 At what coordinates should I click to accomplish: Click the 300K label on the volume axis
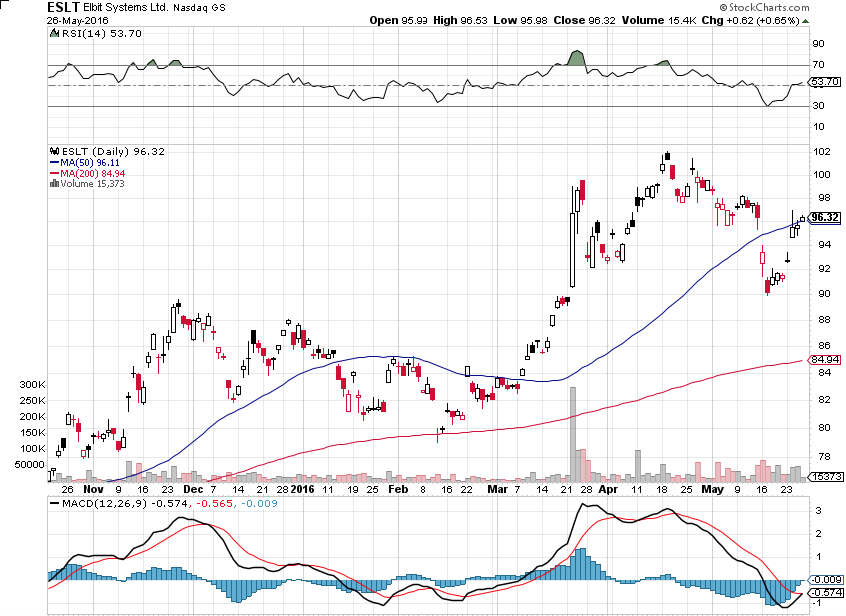coord(32,384)
